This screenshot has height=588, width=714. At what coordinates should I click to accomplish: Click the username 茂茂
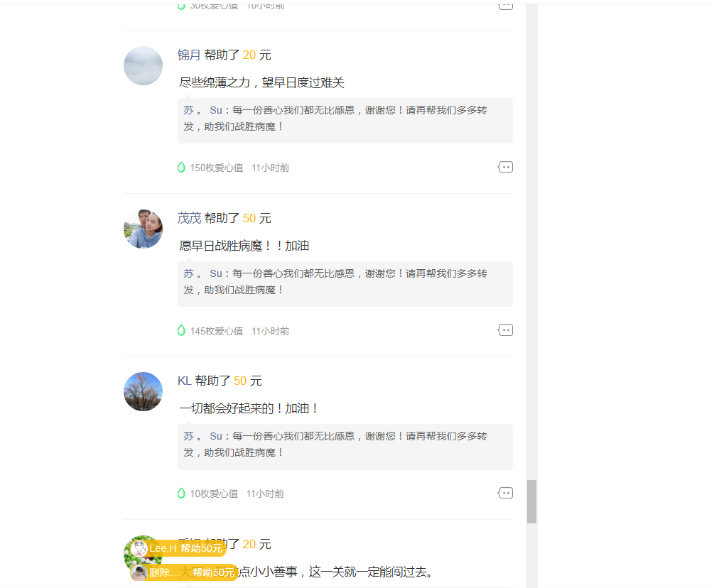(189, 218)
